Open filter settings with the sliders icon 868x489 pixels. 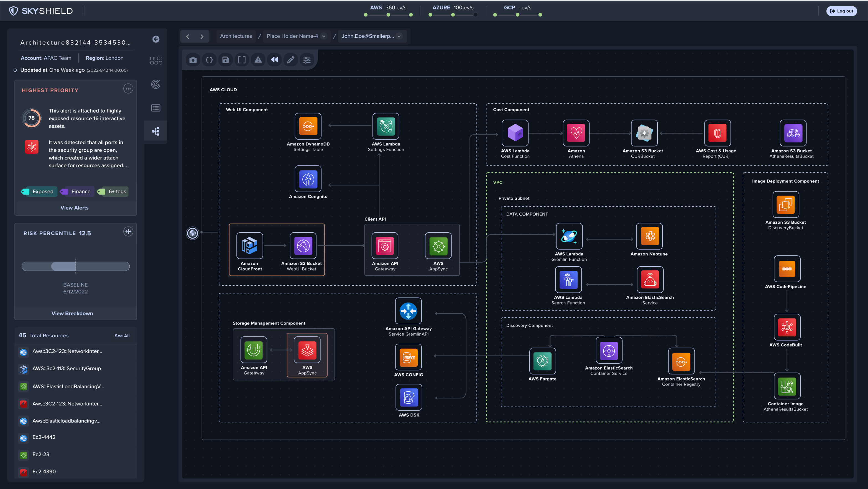tap(307, 60)
